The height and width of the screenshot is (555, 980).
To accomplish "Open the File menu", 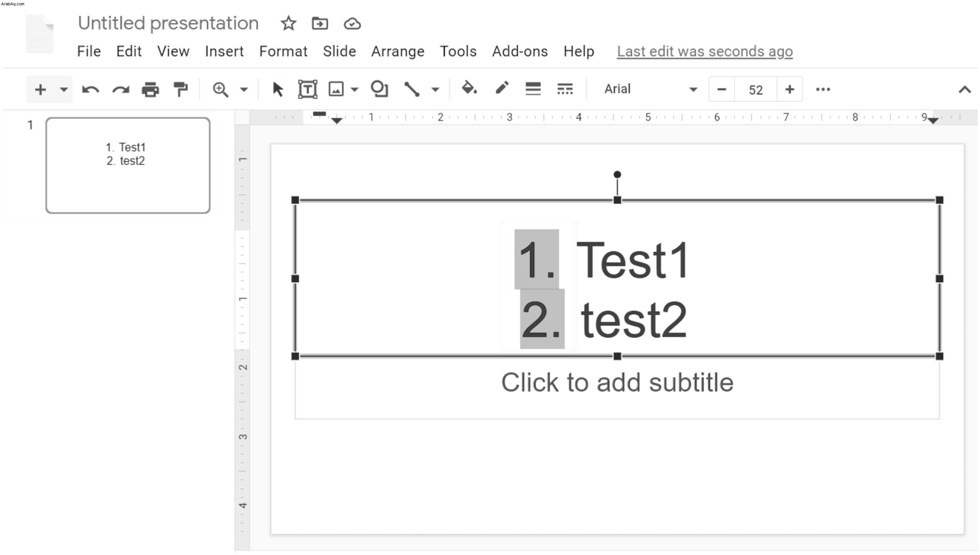I will point(89,51).
